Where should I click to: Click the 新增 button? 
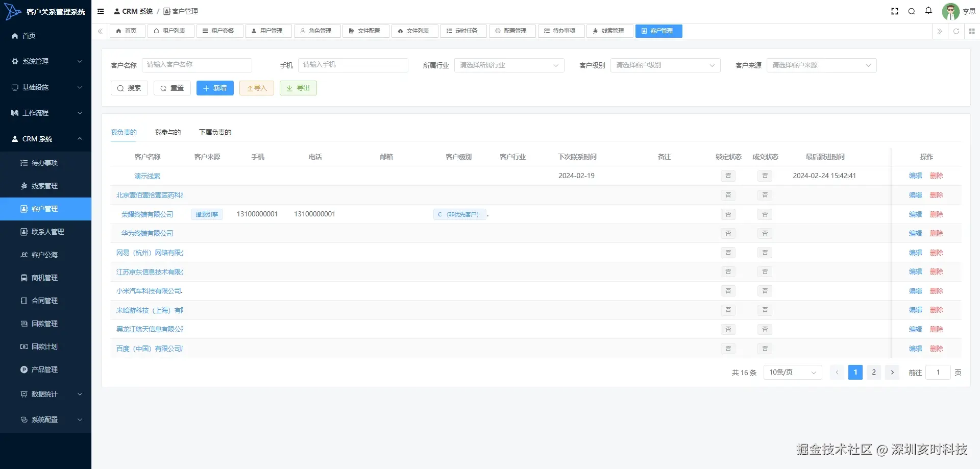(215, 88)
